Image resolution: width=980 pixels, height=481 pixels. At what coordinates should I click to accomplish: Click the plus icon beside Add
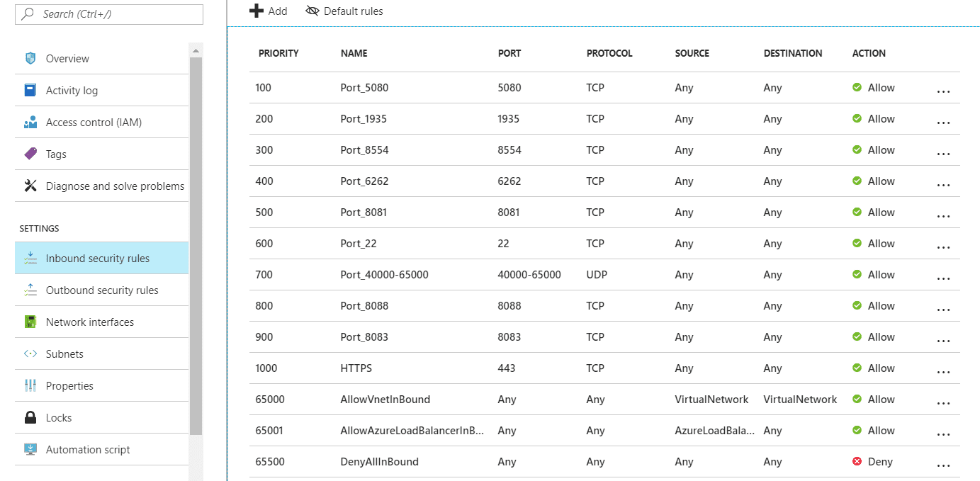pos(257,11)
